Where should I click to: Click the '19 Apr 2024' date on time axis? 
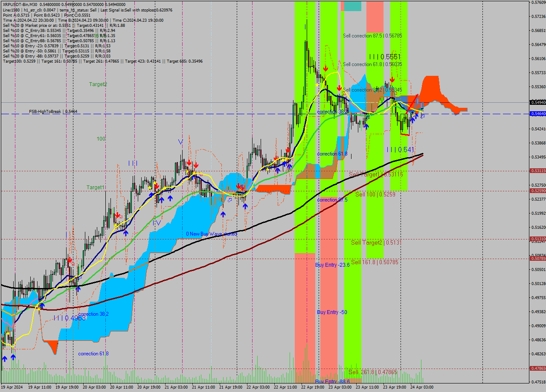(x=12, y=387)
